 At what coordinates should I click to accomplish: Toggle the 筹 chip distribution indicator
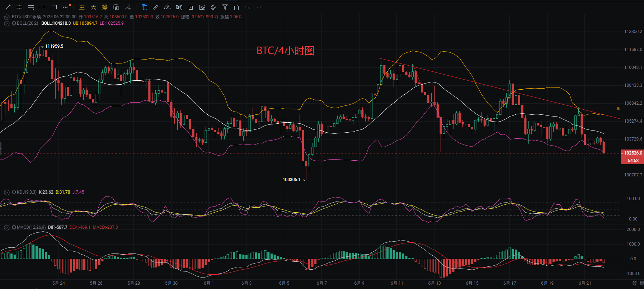tap(105, 7)
